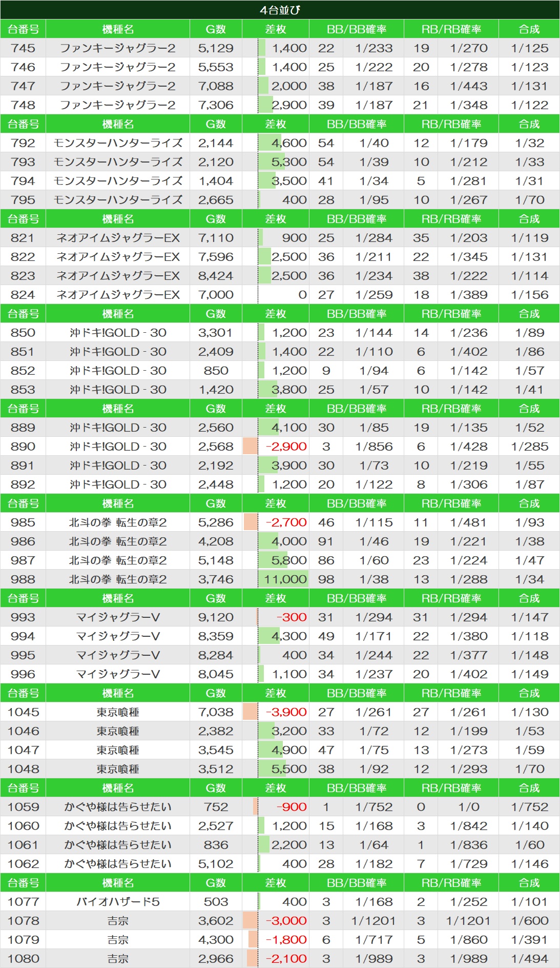Click the red -3,900 value for machine 1045
Image resolution: width=560 pixels, height=968 pixels.
tap(286, 712)
